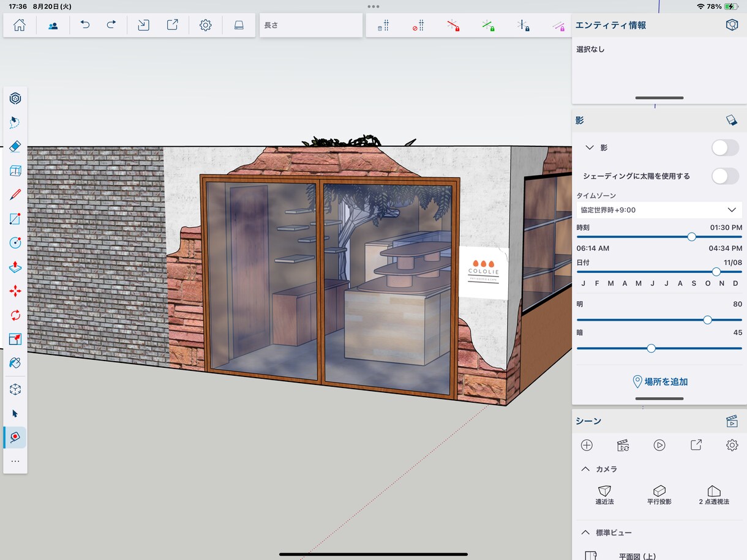The height and width of the screenshot is (560, 747).
Task: Undo the last action
Action: click(85, 25)
